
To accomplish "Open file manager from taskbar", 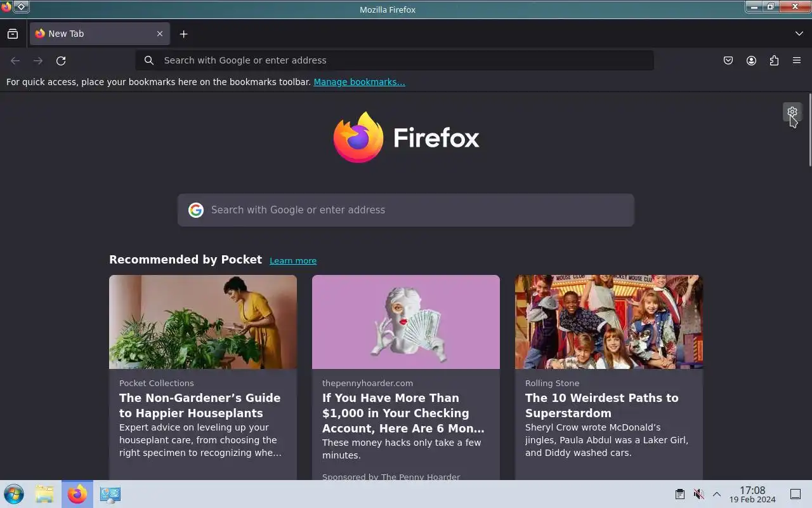I will pyautogui.click(x=44, y=494).
